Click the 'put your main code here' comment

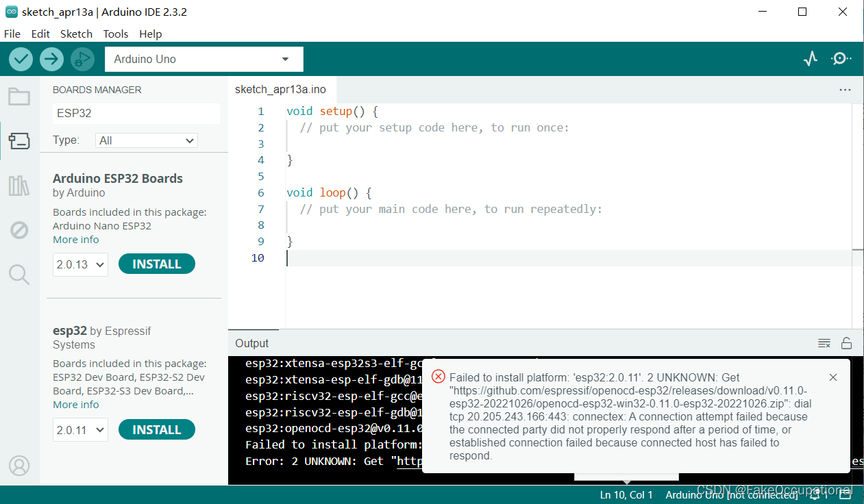[x=451, y=209]
